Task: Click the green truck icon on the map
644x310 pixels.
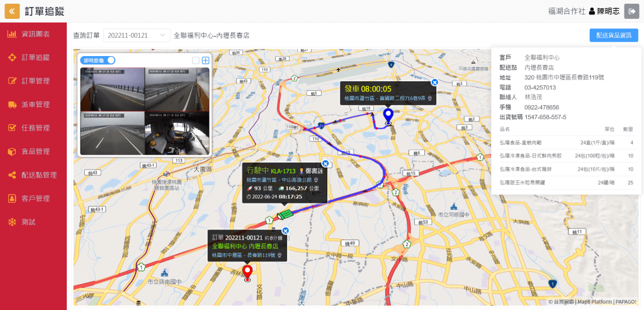Action: tap(285, 215)
